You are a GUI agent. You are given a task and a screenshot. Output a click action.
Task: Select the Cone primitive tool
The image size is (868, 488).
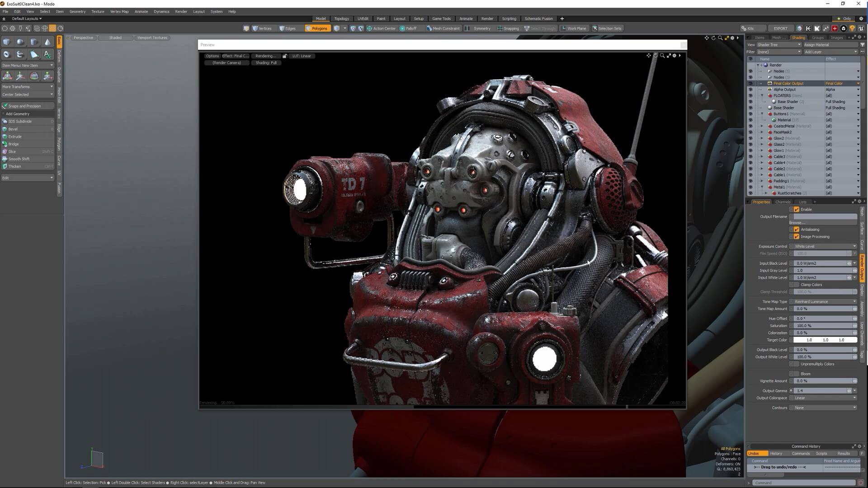47,42
